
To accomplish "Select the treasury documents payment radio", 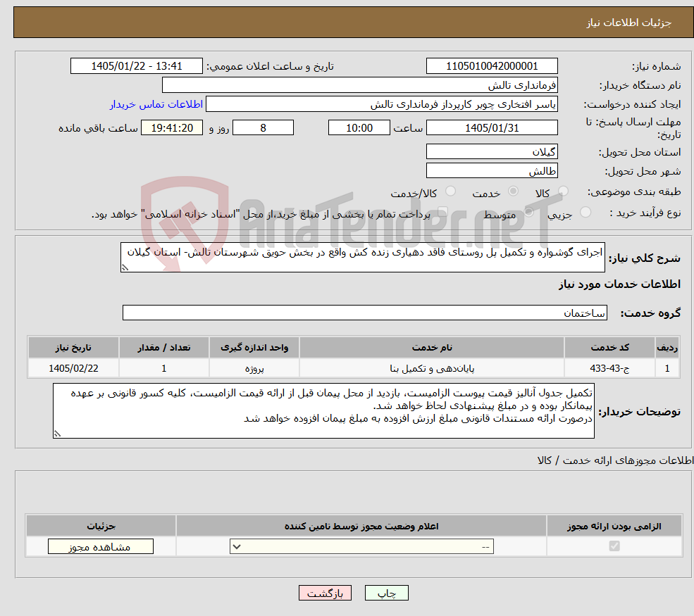I will pos(442,212).
